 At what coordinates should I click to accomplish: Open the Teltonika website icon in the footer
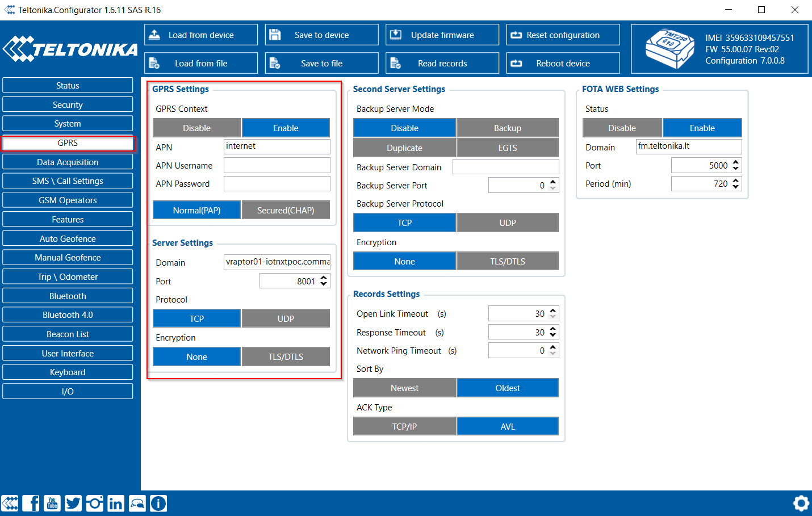pos(10,503)
